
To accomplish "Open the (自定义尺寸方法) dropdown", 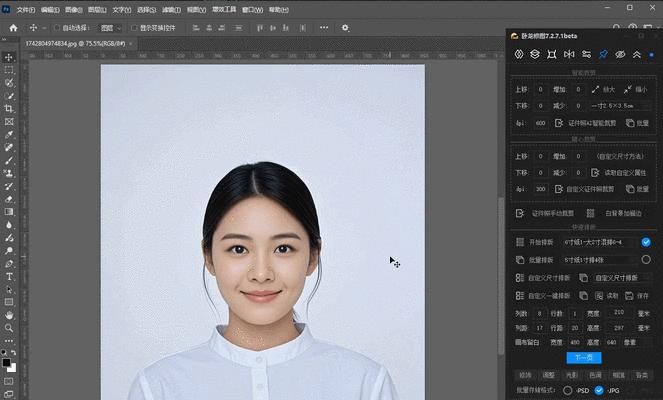I will pos(620,156).
